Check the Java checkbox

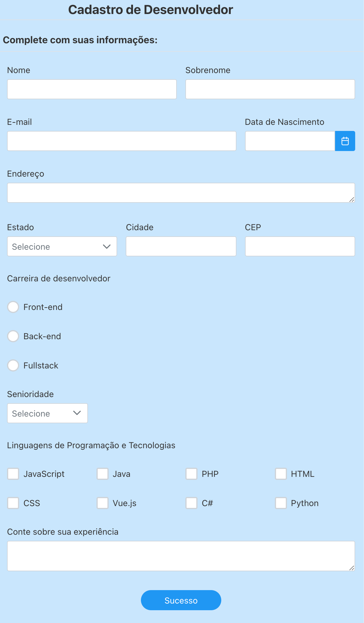click(x=102, y=474)
